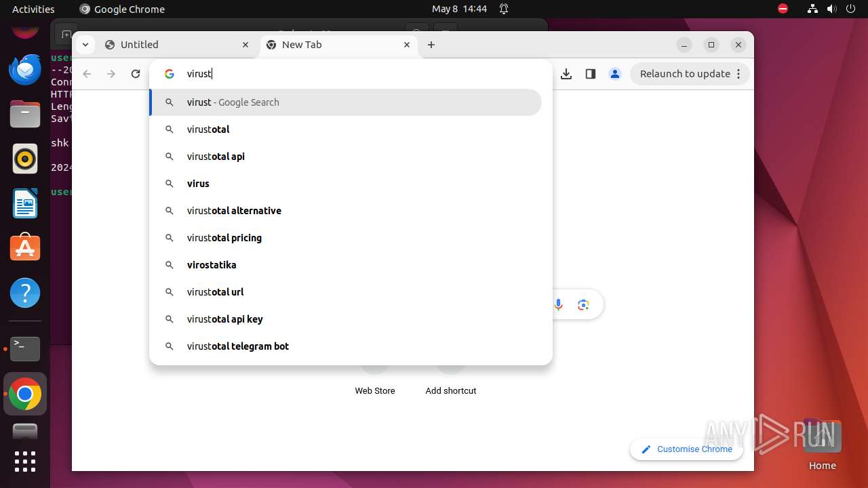Open the Customise Chrome button

(686, 449)
